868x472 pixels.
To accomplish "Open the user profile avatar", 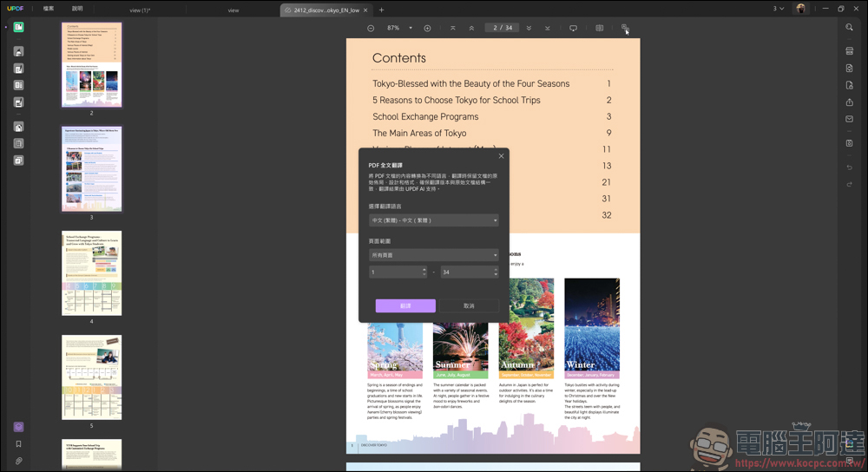I will tap(800, 9).
